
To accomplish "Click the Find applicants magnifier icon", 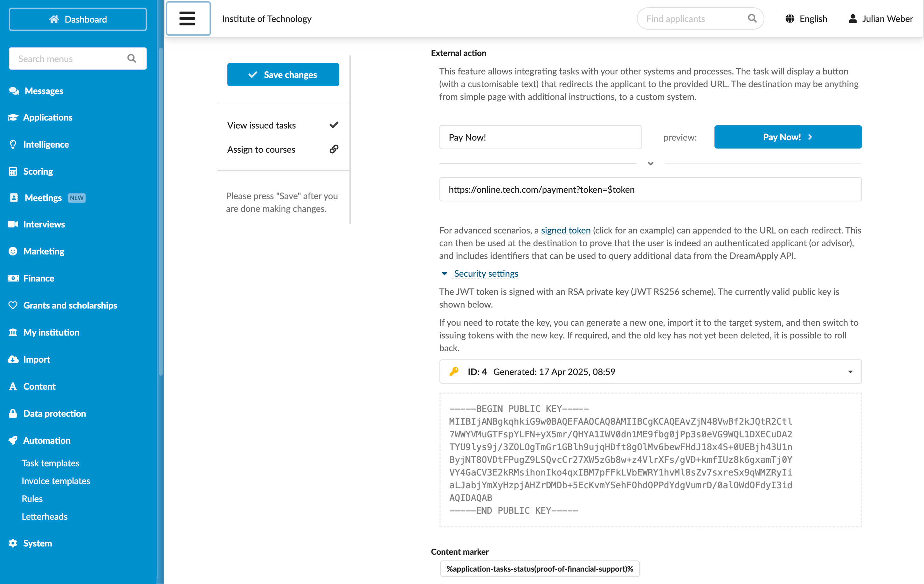I will click(752, 18).
